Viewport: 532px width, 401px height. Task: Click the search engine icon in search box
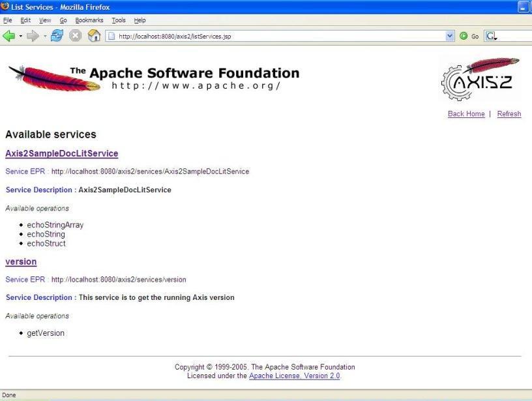point(492,36)
